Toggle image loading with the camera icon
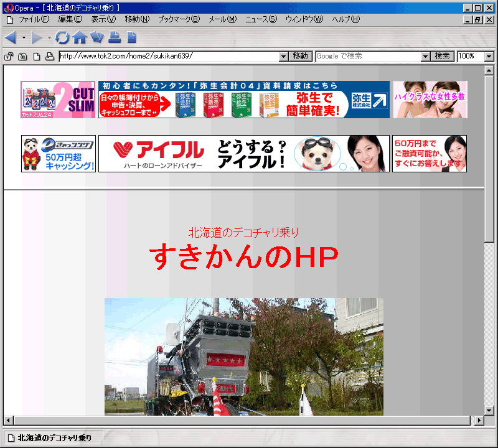The width and height of the screenshot is (498, 448). tap(22, 57)
